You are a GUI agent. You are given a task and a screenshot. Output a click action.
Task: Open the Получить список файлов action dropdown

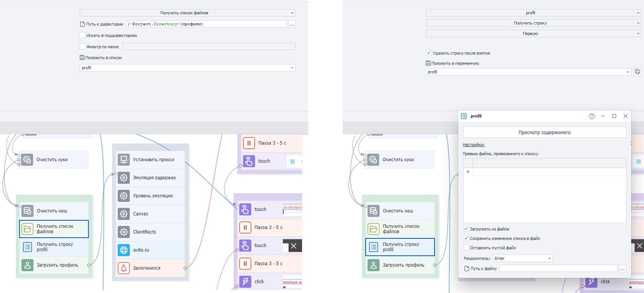[x=188, y=13]
